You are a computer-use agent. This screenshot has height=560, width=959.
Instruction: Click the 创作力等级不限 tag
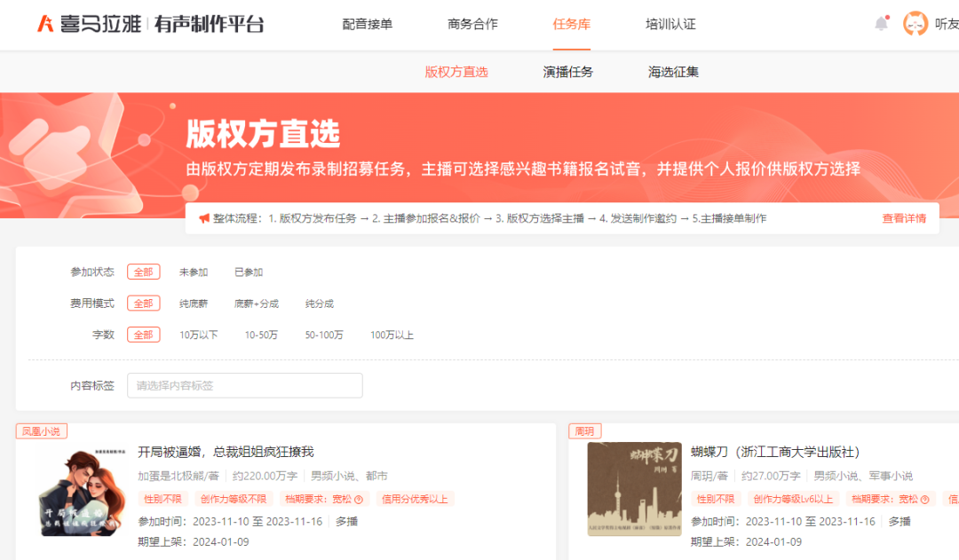tap(234, 500)
